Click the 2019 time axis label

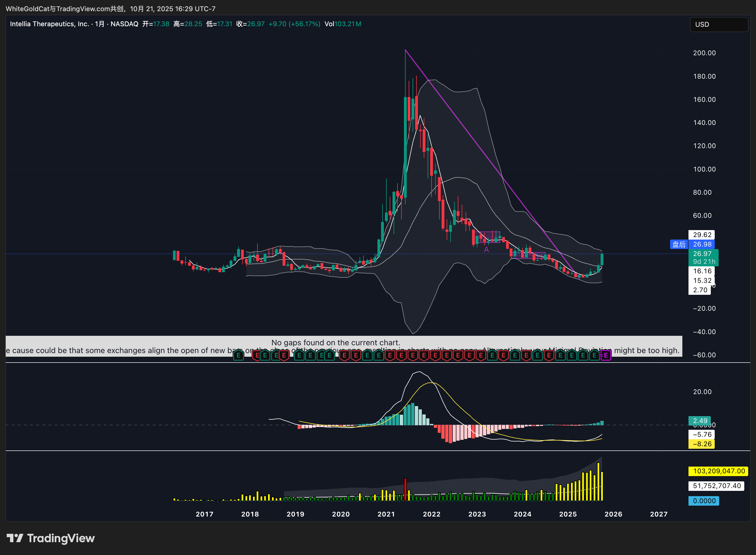[x=295, y=514]
